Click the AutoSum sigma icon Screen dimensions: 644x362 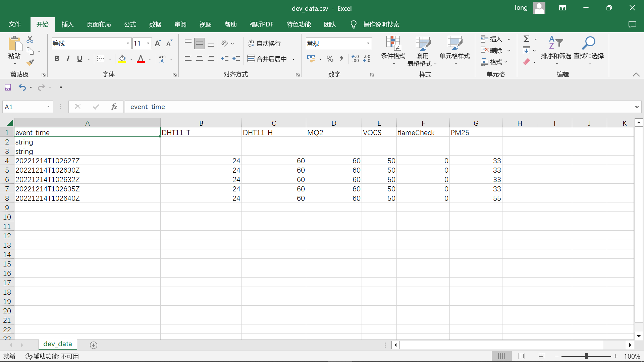(527, 39)
